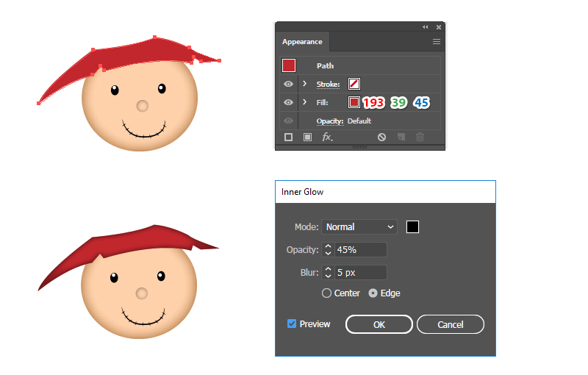
Task: Click Add New Stroke icon in Appearance panel
Action: tap(288, 137)
